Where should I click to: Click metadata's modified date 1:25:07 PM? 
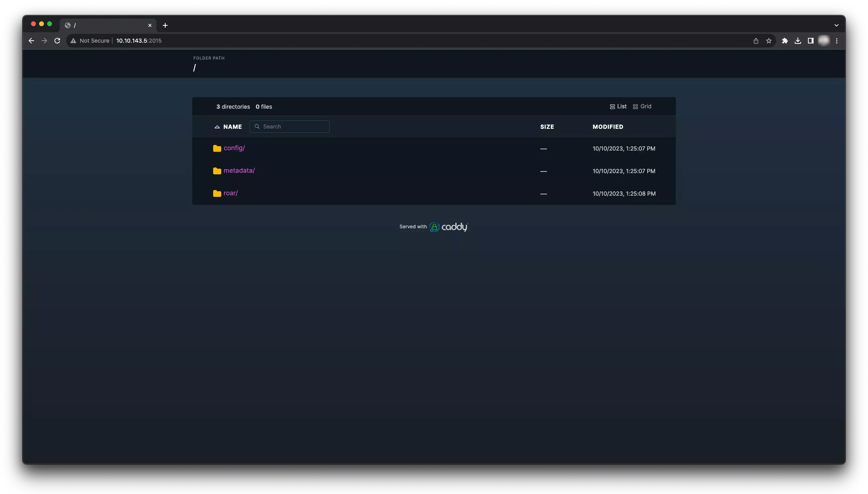coord(624,171)
